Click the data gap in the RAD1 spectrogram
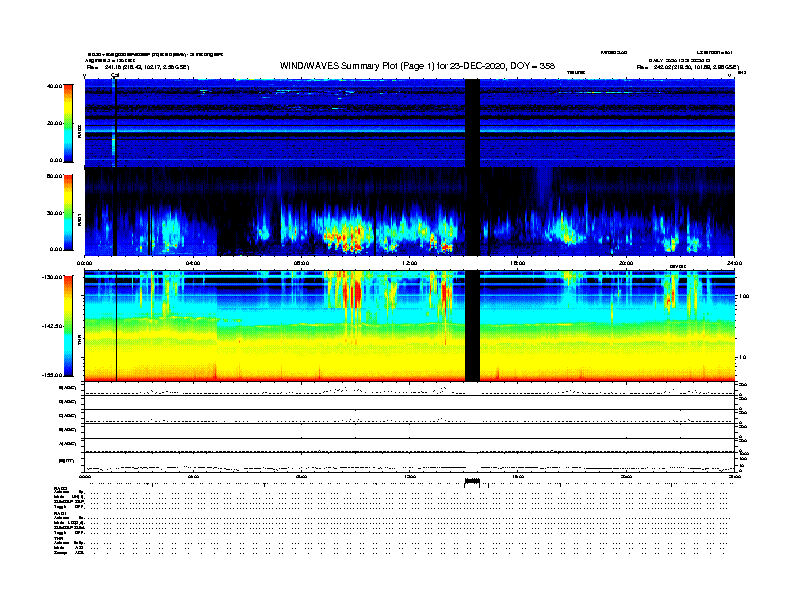 point(472,212)
